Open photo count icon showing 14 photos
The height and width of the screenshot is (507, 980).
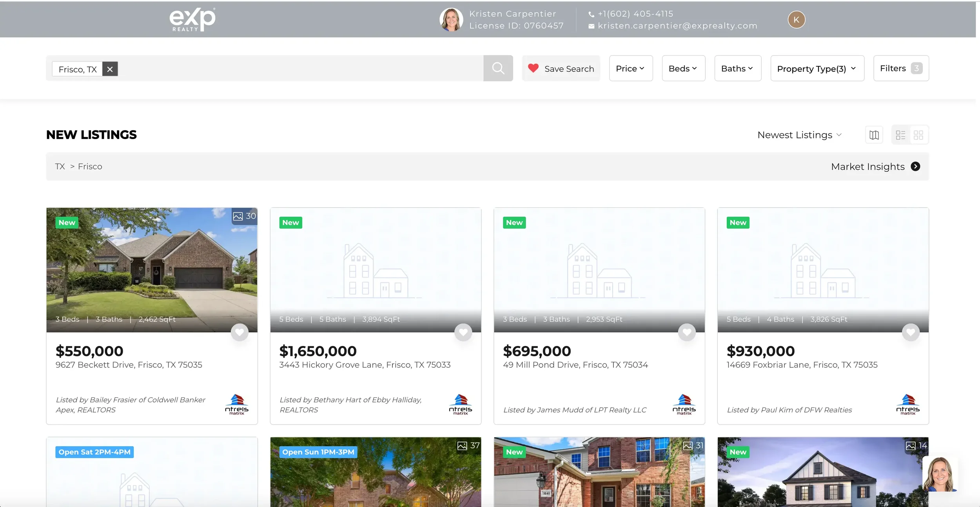(916, 446)
